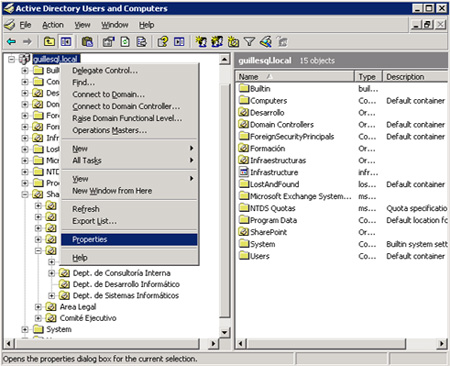Click the guillesql.local domain icon in tree
The height and width of the screenshot is (366, 450).
click(x=24, y=59)
